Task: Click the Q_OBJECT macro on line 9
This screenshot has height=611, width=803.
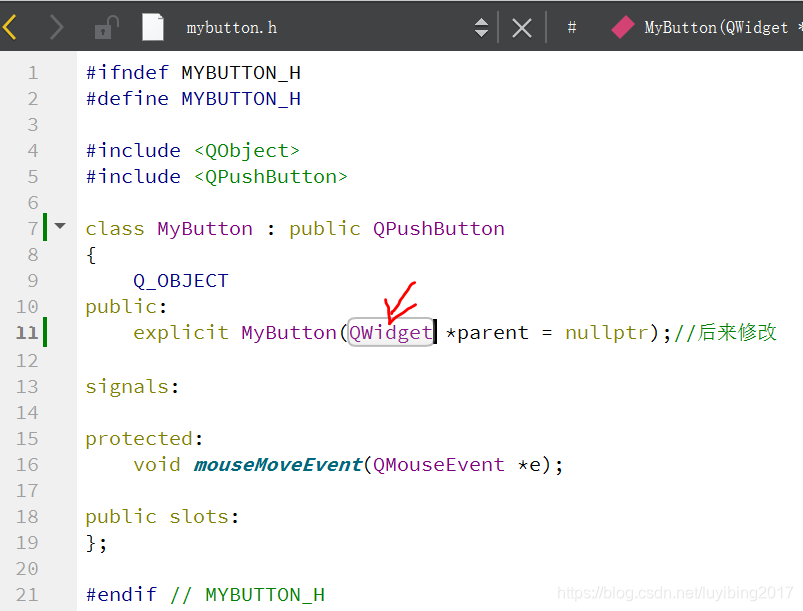Action: [180, 281]
